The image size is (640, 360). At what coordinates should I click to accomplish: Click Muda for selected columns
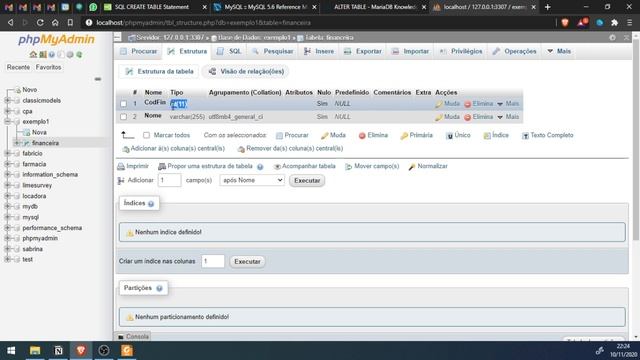(x=333, y=135)
